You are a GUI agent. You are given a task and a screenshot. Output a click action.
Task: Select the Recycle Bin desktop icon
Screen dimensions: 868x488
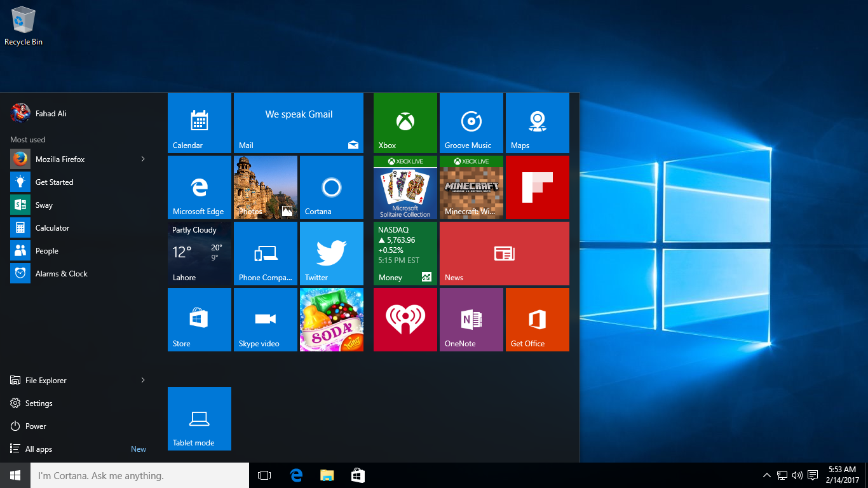point(24,26)
